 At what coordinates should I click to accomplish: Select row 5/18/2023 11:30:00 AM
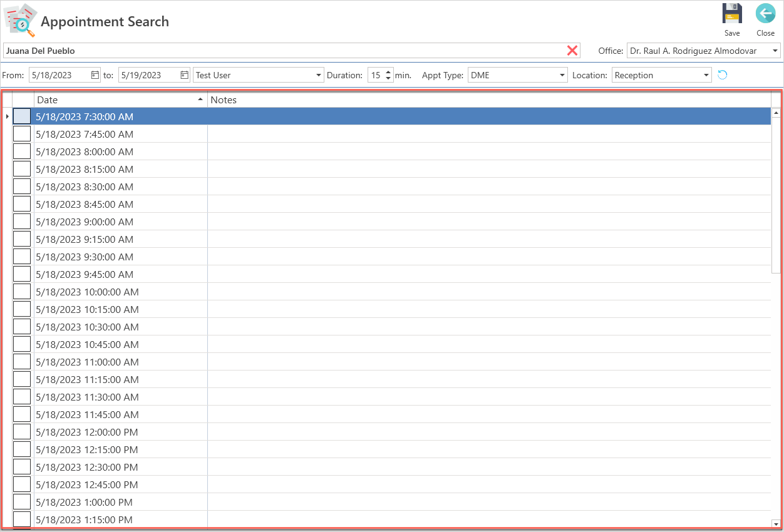pyautogui.click(x=391, y=397)
